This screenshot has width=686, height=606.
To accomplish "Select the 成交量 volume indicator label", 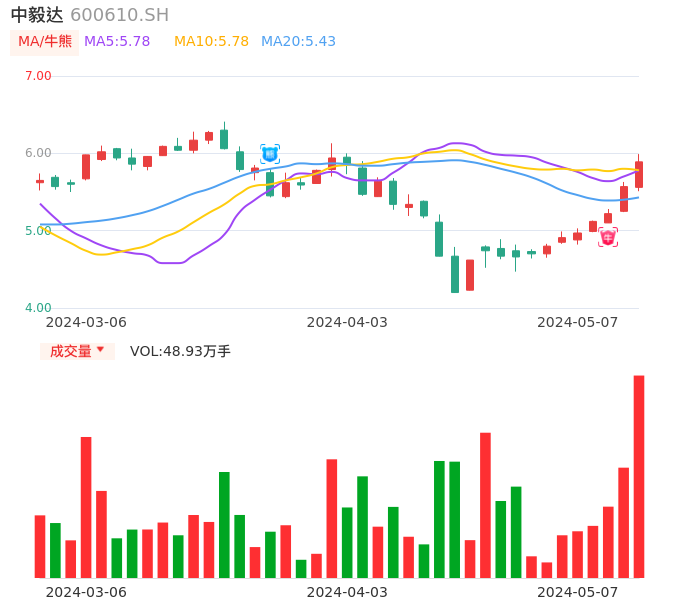I will pos(70,351).
